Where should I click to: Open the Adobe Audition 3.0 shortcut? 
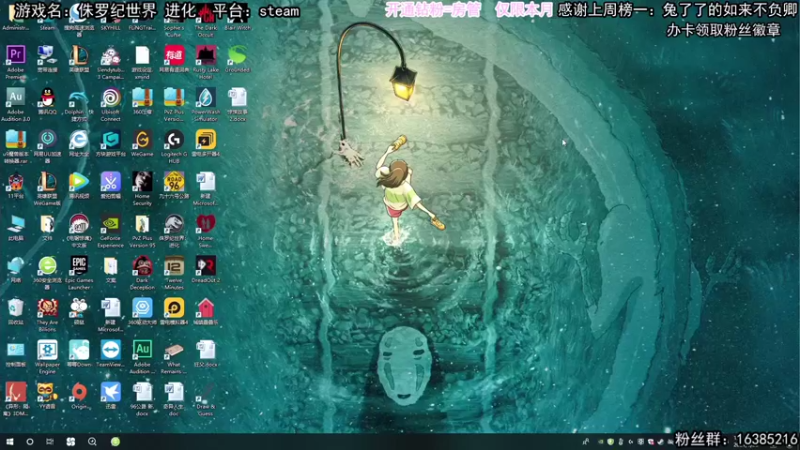(x=15, y=97)
